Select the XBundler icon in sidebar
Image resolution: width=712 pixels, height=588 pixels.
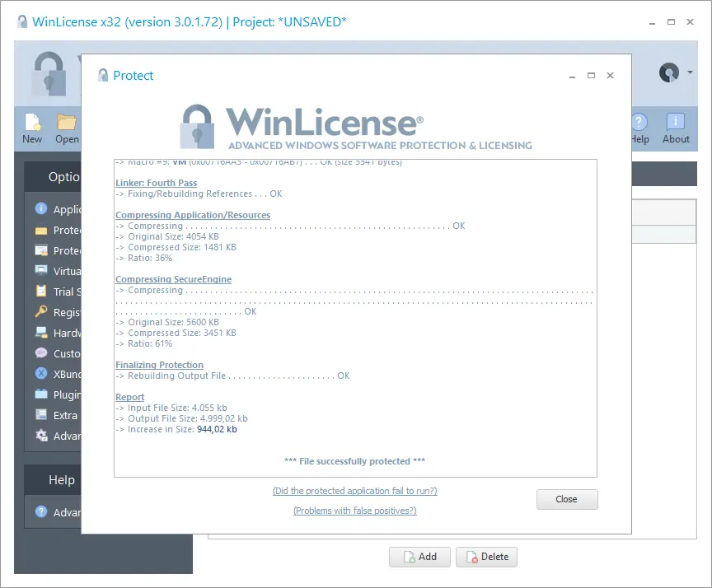[x=41, y=373]
